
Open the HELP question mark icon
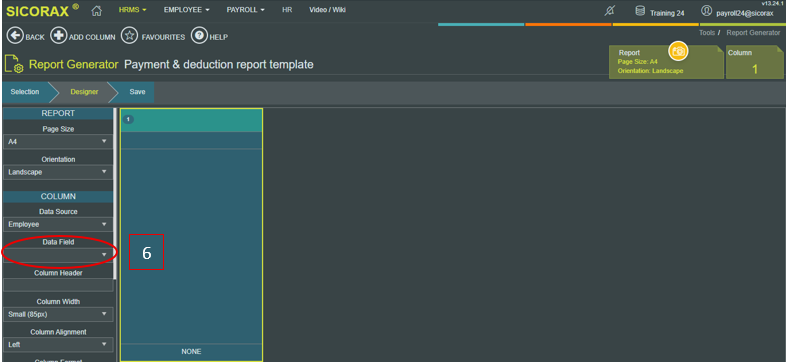pos(199,36)
